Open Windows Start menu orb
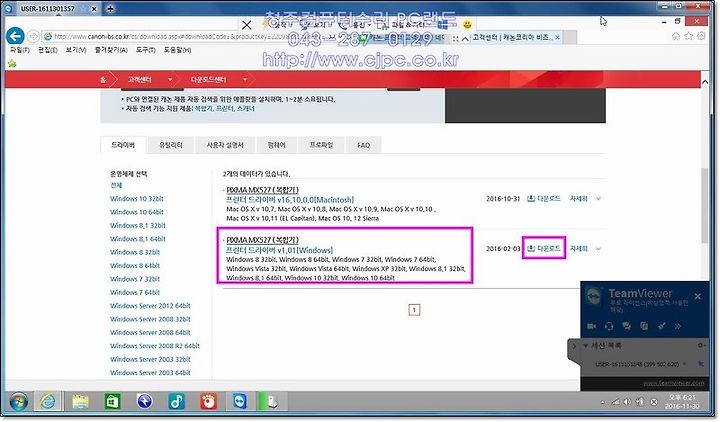Viewport: 720px width, 422px height. [18, 402]
